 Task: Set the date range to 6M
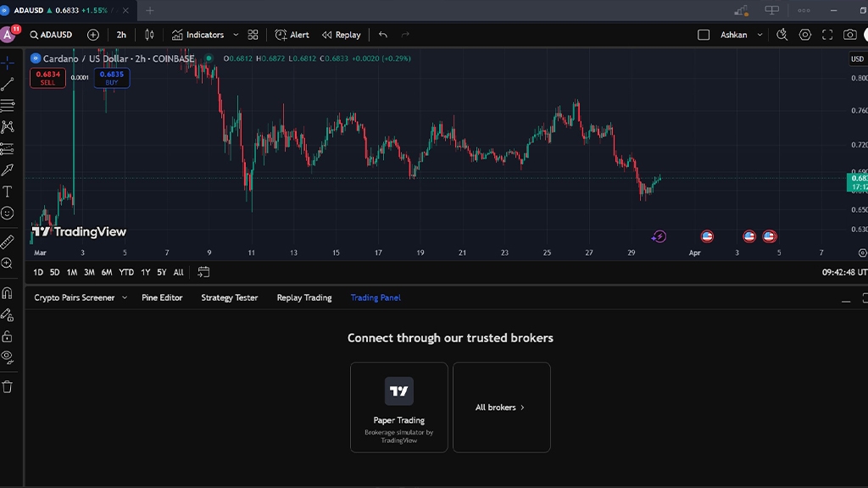tap(106, 272)
